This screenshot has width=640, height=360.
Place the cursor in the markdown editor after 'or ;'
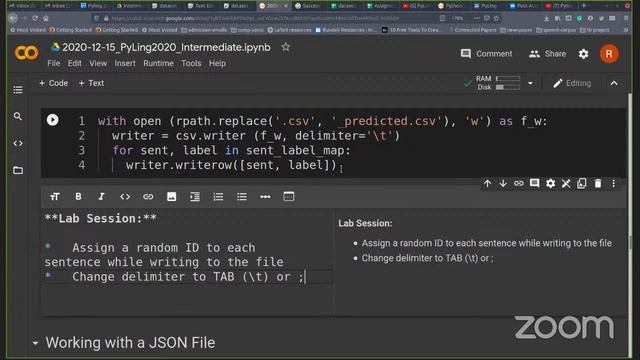pos(305,277)
